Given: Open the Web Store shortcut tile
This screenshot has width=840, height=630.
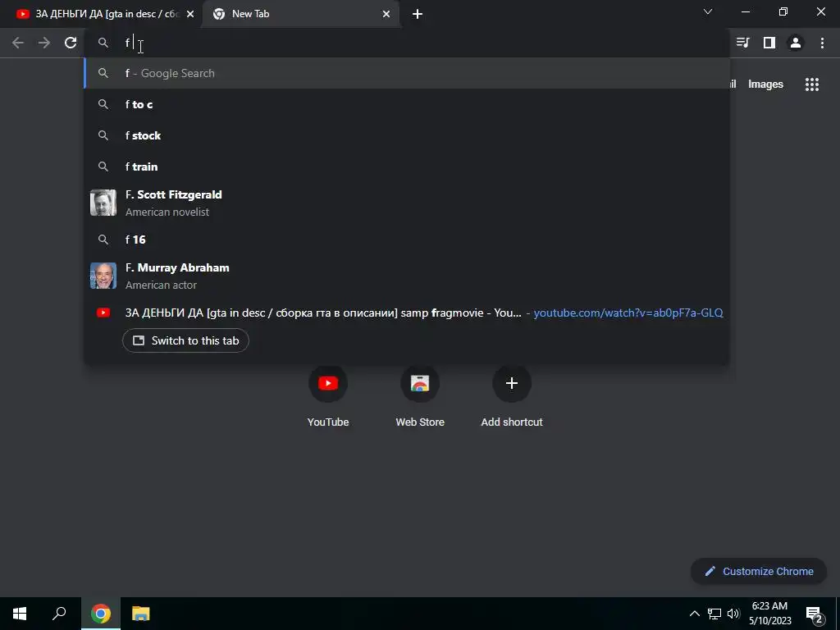Looking at the screenshot, I should (420, 397).
